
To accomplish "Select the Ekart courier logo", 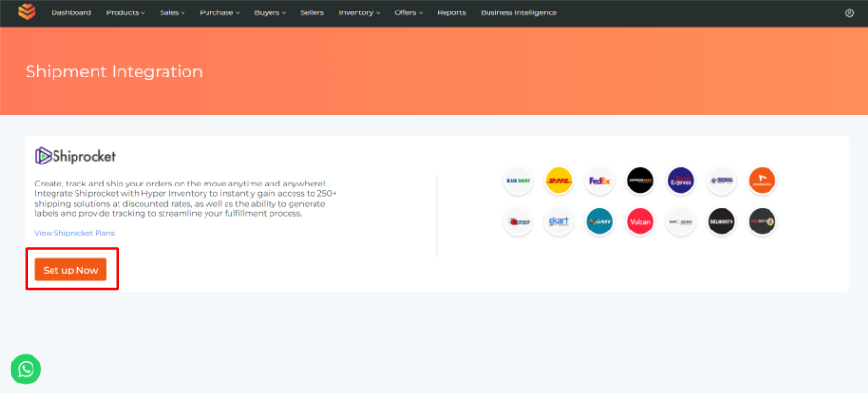I will pos(558,222).
